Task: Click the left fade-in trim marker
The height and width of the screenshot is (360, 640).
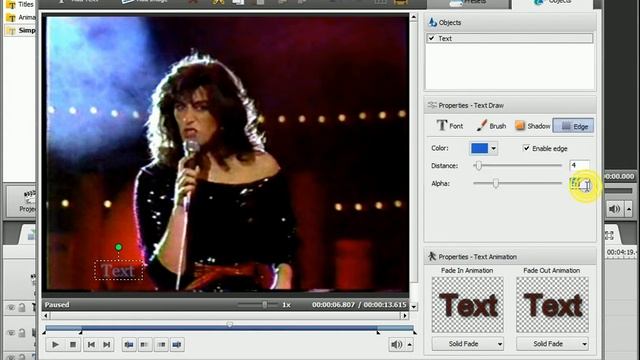Action: click(81, 333)
